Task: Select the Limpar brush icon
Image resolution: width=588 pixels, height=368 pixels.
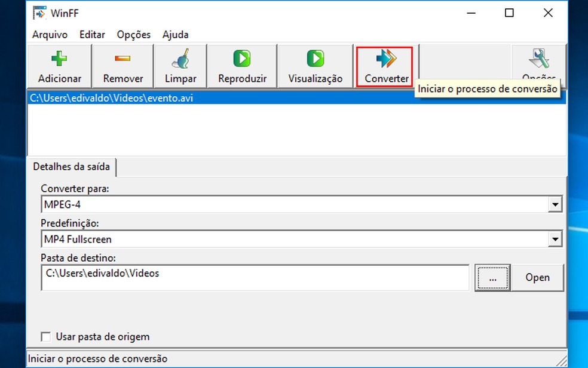Action: click(x=179, y=59)
